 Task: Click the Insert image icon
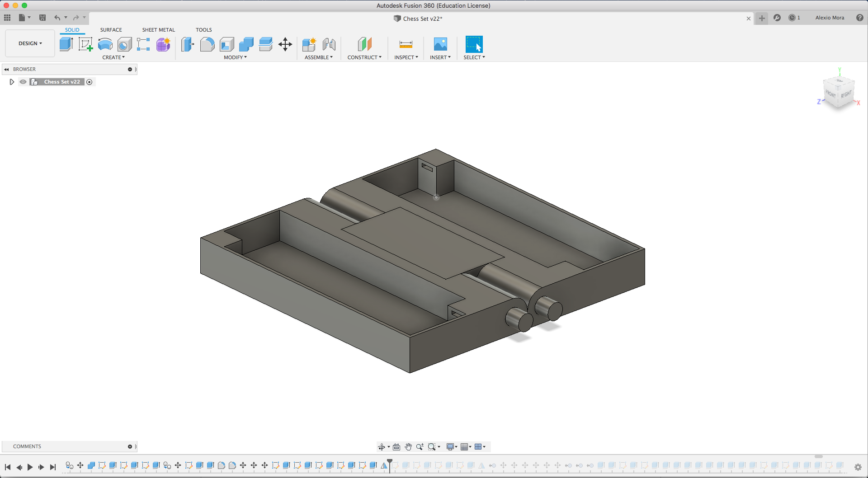(x=440, y=44)
